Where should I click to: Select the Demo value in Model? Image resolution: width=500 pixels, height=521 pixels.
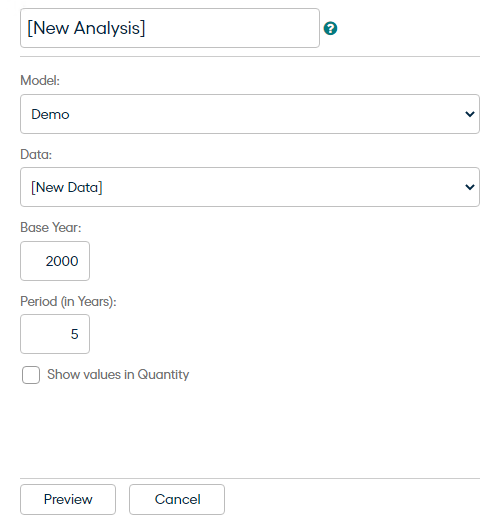click(x=50, y=114)
